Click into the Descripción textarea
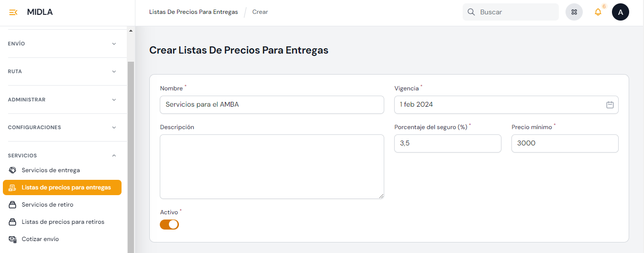This screenshot has height=253, width=644. 272,166
